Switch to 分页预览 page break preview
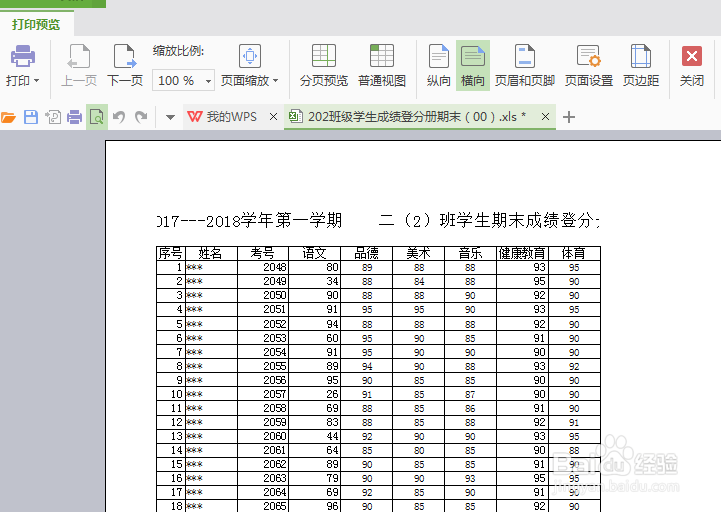The image size is (721, 512). coord(324,66)
